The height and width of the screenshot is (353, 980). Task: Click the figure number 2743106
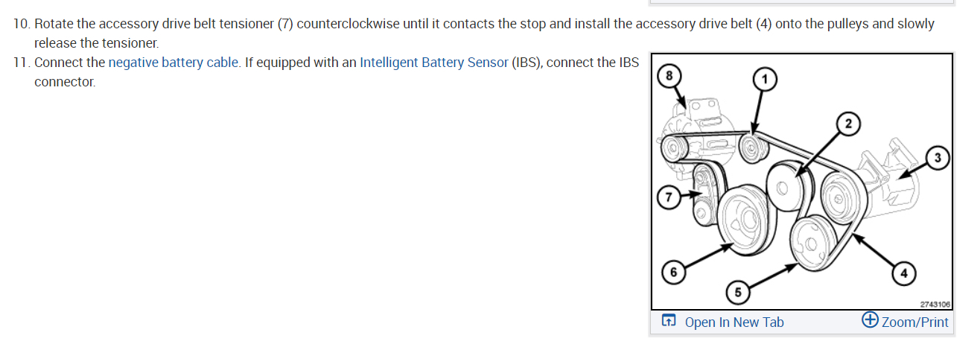pyautogui.click(x=933, y=304)
